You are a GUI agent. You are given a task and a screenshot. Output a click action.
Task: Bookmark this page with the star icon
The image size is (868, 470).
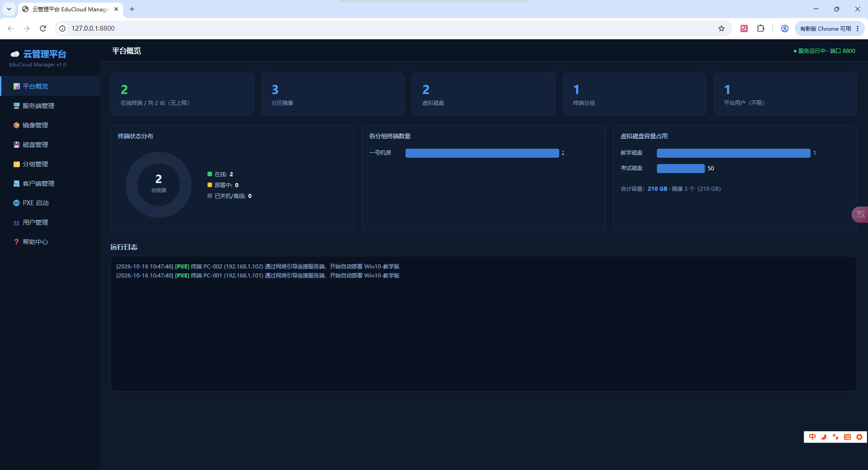[x=722, y=28]
